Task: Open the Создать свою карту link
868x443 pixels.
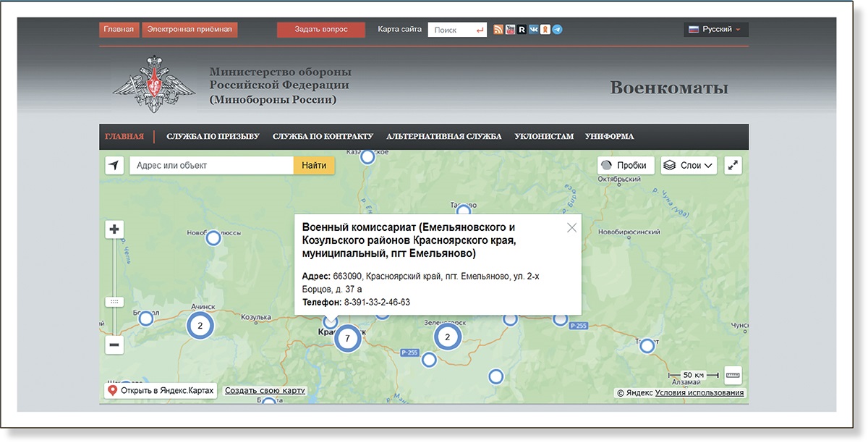Action: 265,389
